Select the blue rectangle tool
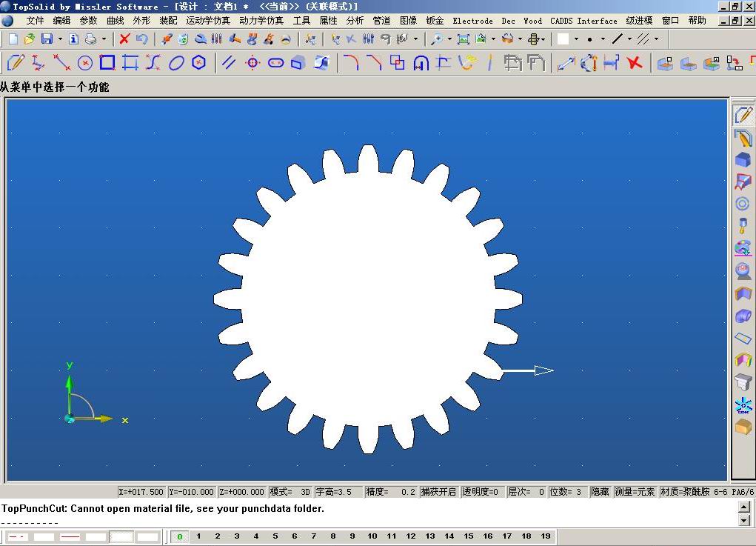 pos(107,63)
